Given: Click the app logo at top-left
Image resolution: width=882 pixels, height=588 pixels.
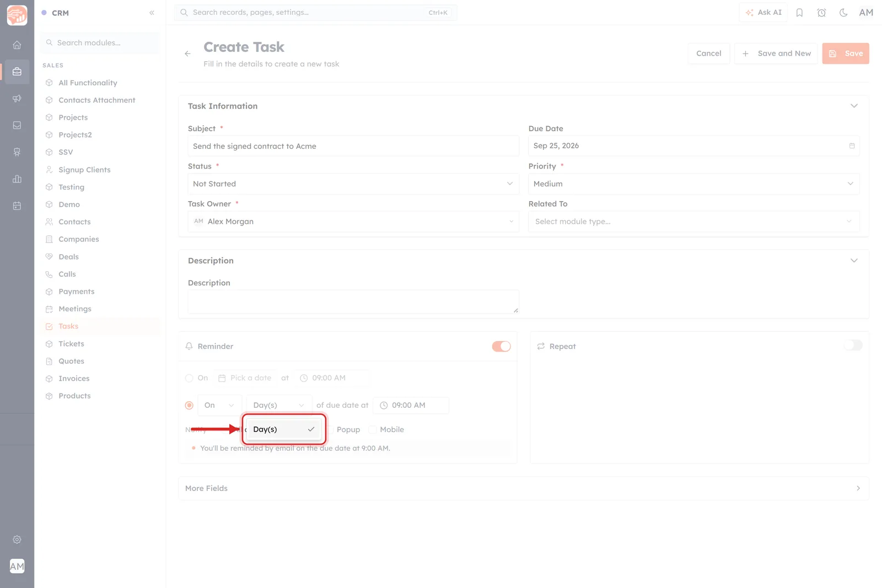Looking at the screenshot, I should pyautogui.click(x=17, y=15).
